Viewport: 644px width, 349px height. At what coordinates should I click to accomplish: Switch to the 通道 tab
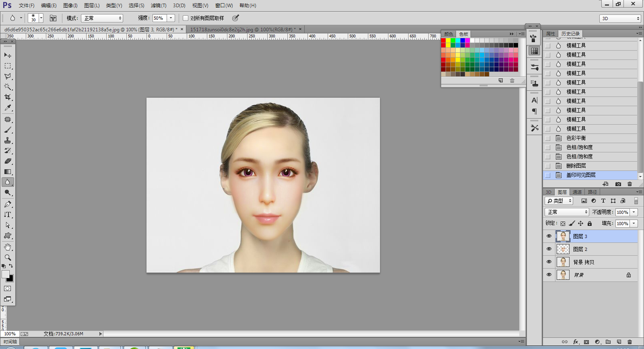click(577, 192)
